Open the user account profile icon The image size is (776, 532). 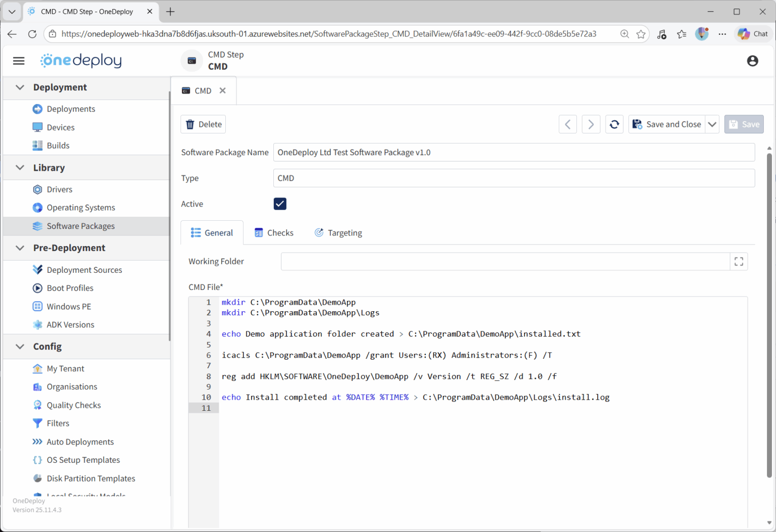click(752, 61)
